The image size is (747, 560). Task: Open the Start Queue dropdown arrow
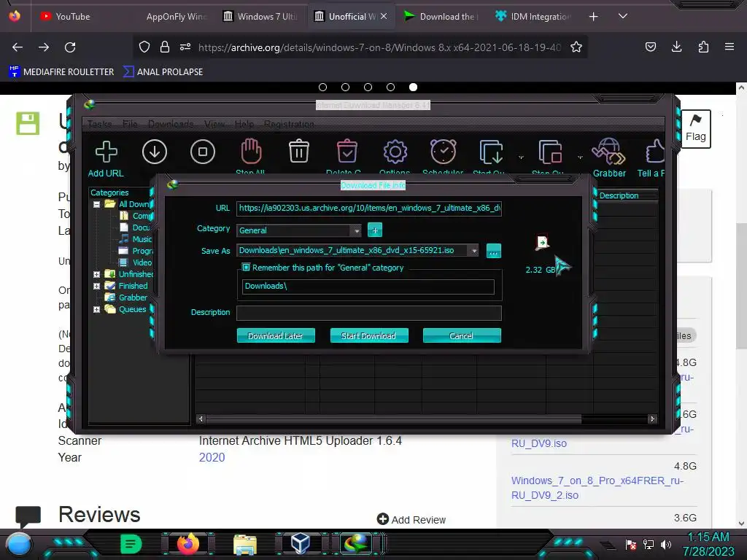(x=521, y=157)
